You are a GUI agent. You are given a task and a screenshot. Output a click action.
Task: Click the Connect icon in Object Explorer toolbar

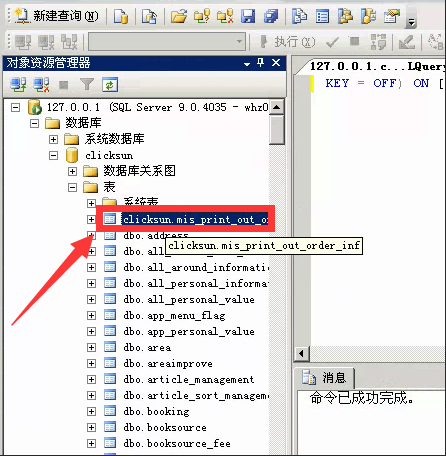pos(18,84)
